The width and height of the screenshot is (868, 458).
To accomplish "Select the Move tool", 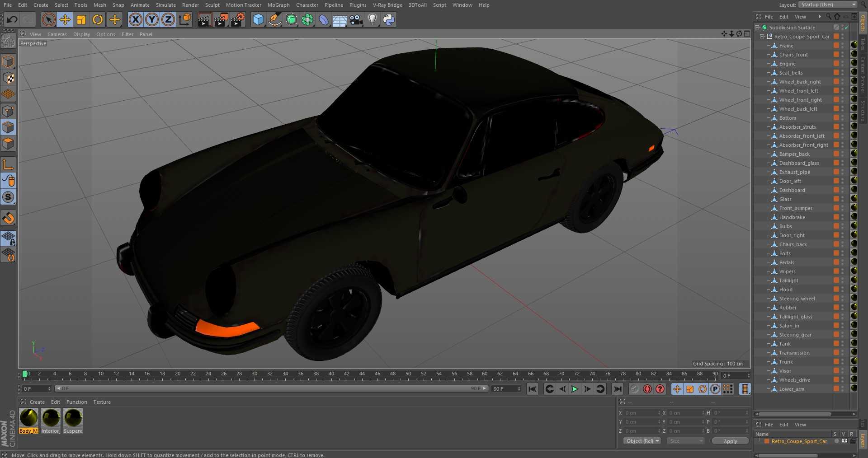I will 65,19.
